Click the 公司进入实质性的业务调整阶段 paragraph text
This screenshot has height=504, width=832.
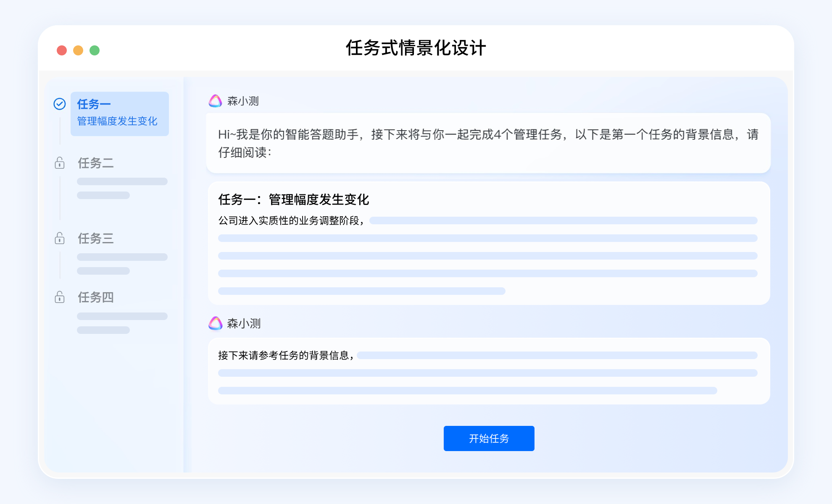pos(291,220)
